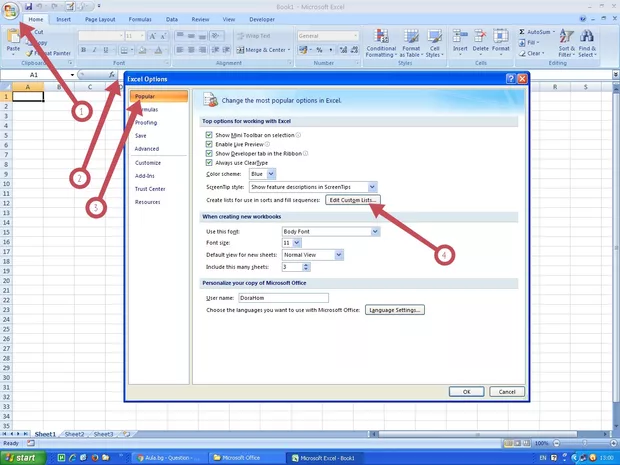Toggle Always use ClearType checkbox
The height and width of the screenshot is (465, 620).
209,163
